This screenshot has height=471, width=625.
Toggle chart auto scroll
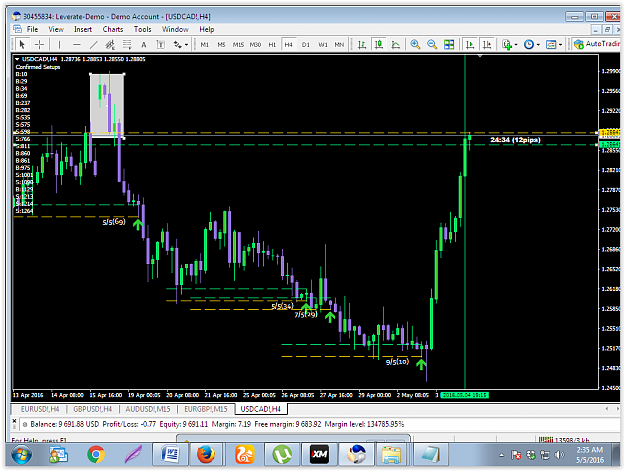point(470,44)
